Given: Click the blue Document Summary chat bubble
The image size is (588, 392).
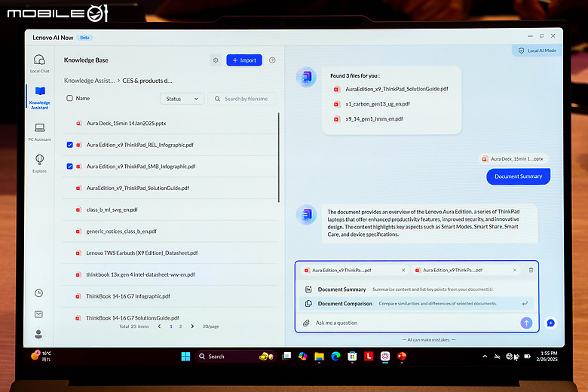Looking at the screenshot, I should click(518, 176).
